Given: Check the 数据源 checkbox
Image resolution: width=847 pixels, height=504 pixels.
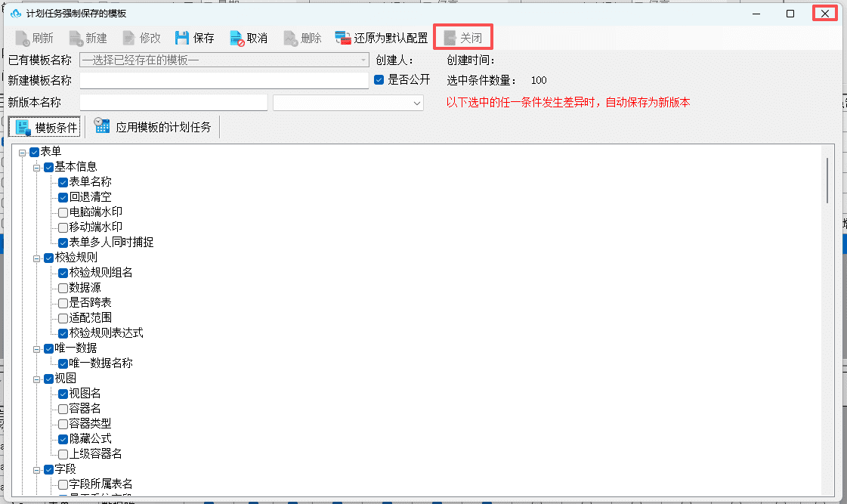Looking at the screenshot, I should point(63,288).
